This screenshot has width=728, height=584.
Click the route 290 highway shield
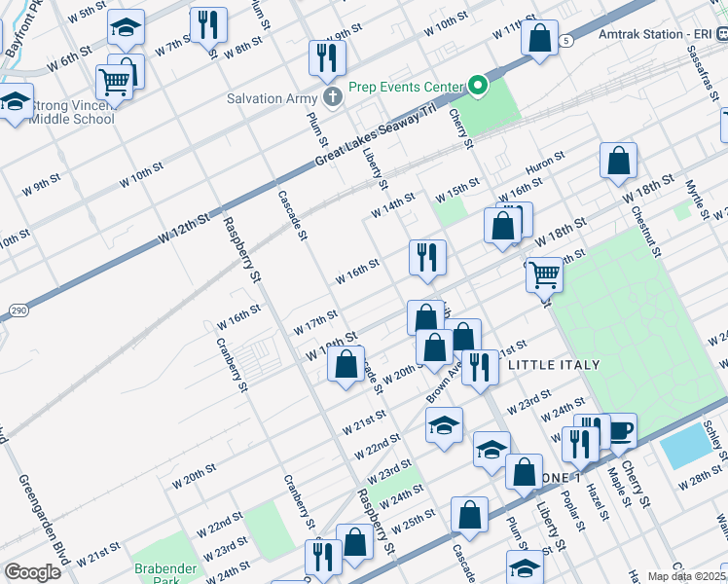(x=18, y=310)
